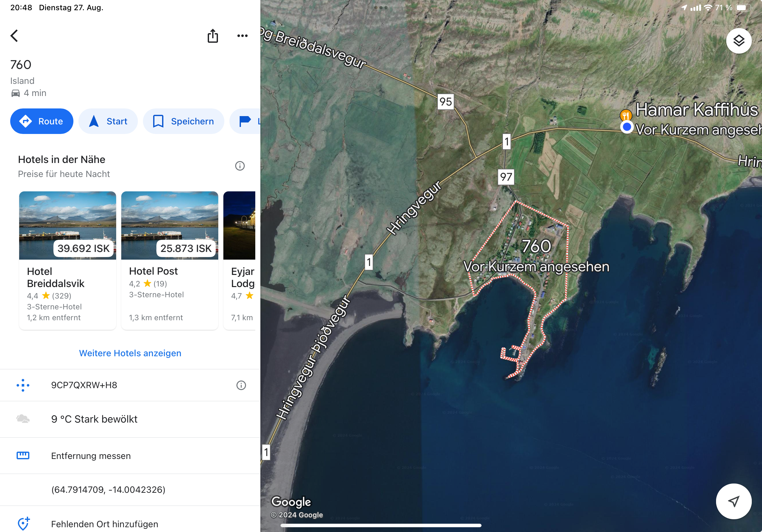Open the Hotel Post photo card
Viewport: 762px width, 532px height.
point(170,225)
